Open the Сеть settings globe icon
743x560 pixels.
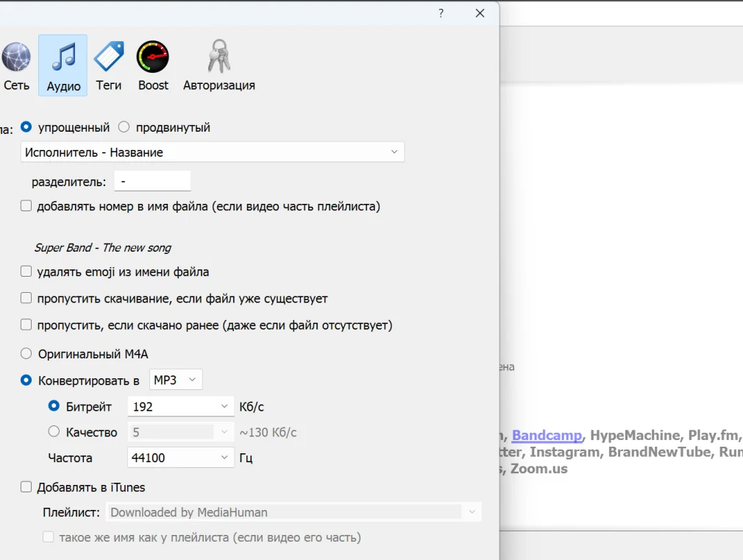point(16,57)
